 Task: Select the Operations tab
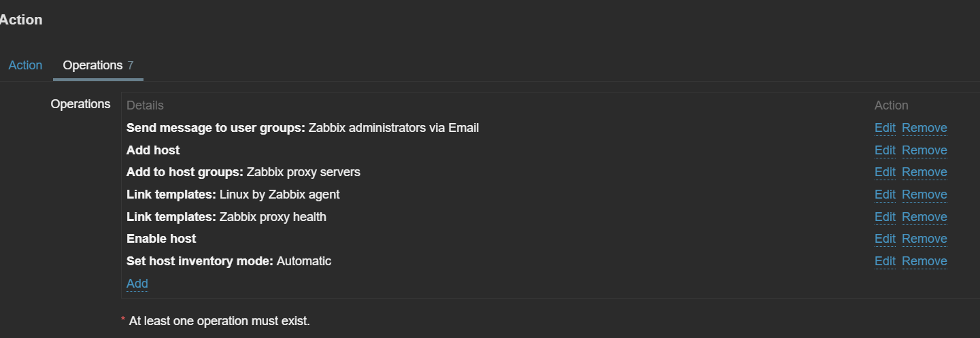coord(92,65)
